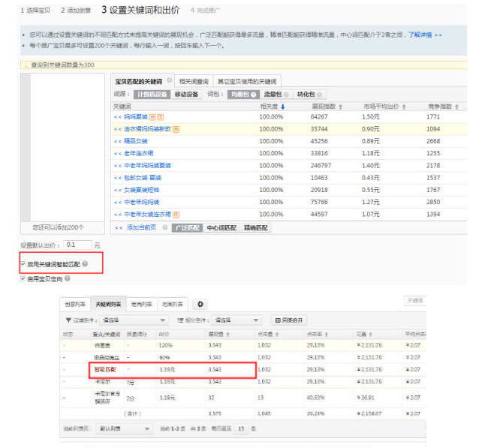Toggle 启用宝贝定向 checkbox

[23, 278]
